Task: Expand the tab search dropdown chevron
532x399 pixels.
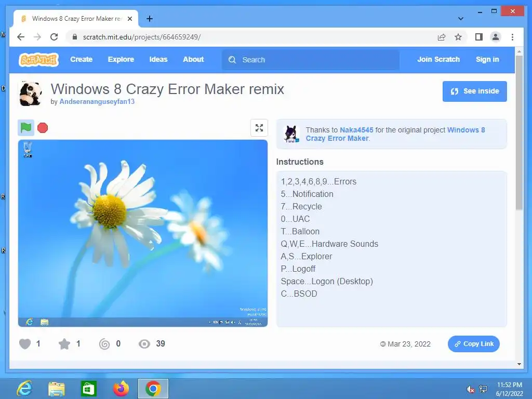Action: coord(461,19)
